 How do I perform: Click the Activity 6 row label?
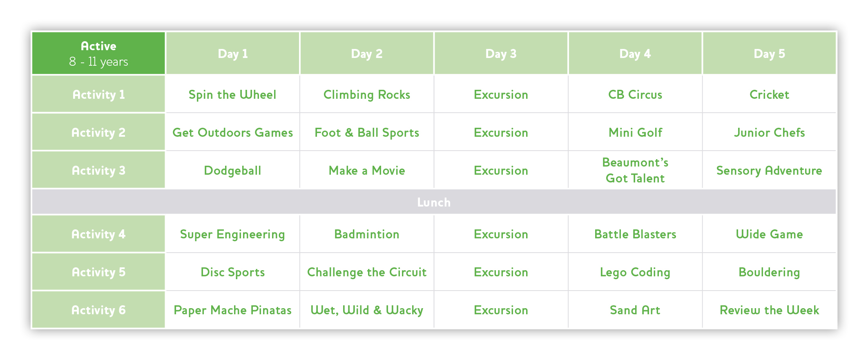click(98, 310)
